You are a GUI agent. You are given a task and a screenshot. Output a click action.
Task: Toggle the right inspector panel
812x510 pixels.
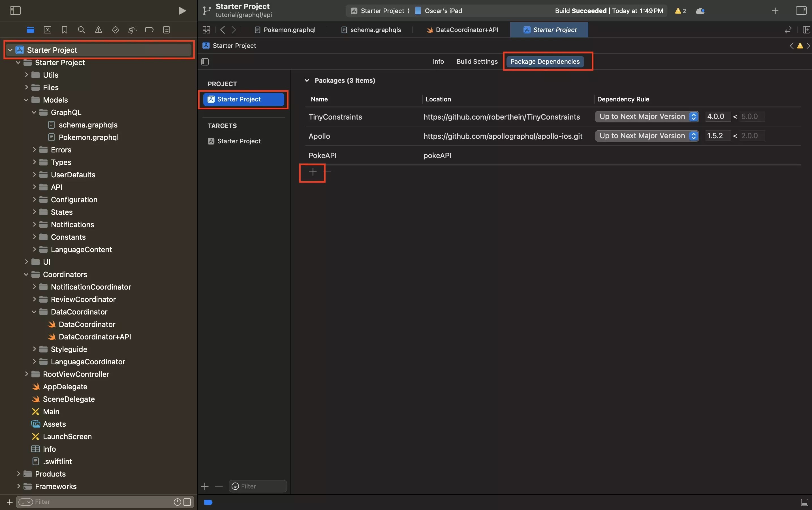click(801, 11)
